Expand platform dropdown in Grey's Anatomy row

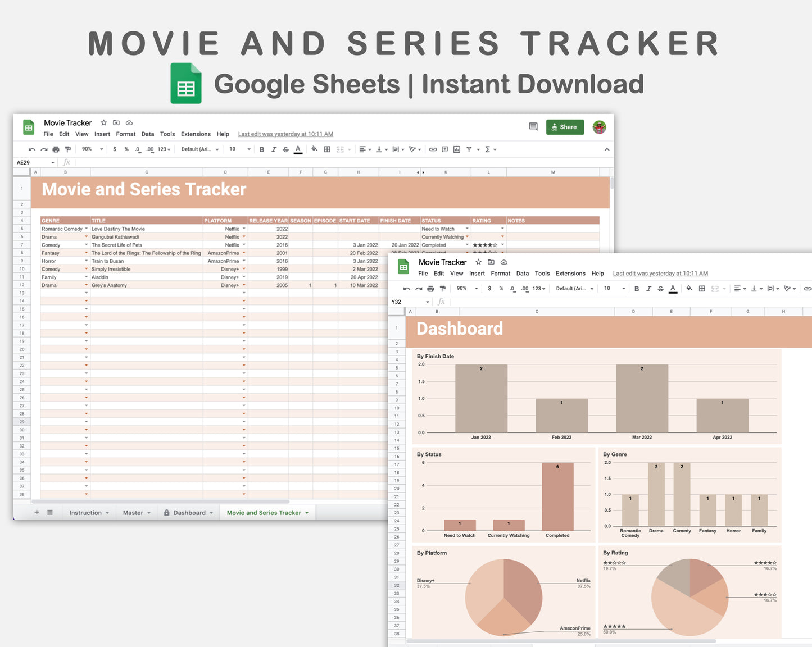click(x=244, y=285)
